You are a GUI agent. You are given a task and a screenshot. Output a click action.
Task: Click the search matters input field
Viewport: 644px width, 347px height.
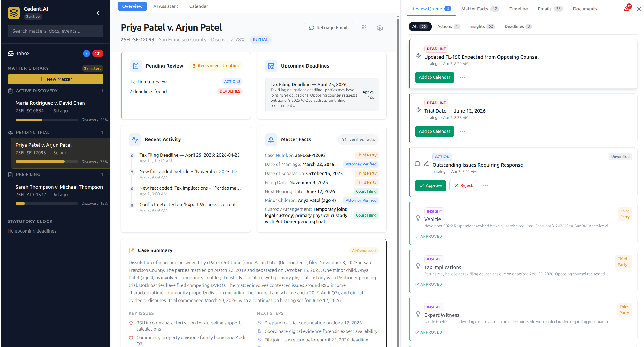click(55, 31)
